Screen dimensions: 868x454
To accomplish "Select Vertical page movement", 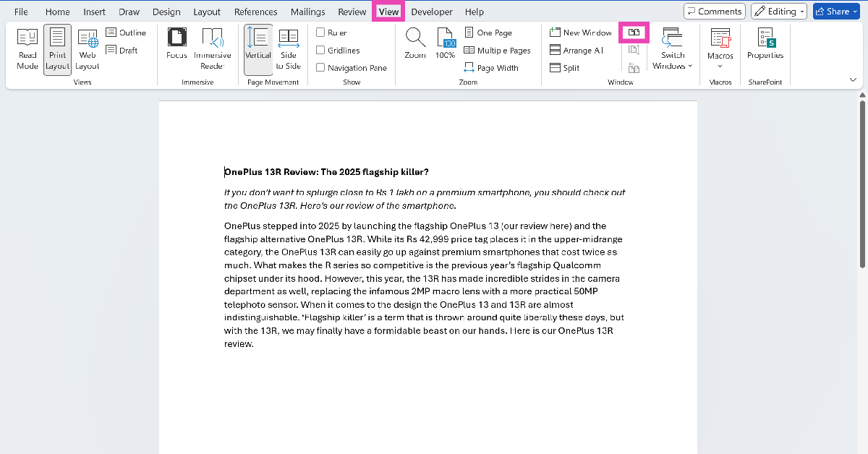I will tap(258, 50).
